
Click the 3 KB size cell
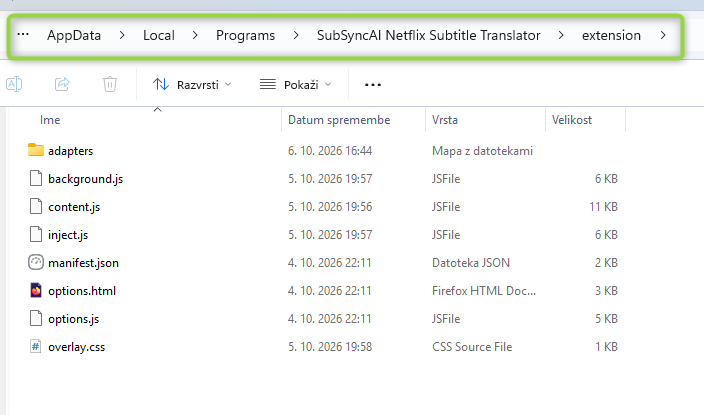coord(606,291)
